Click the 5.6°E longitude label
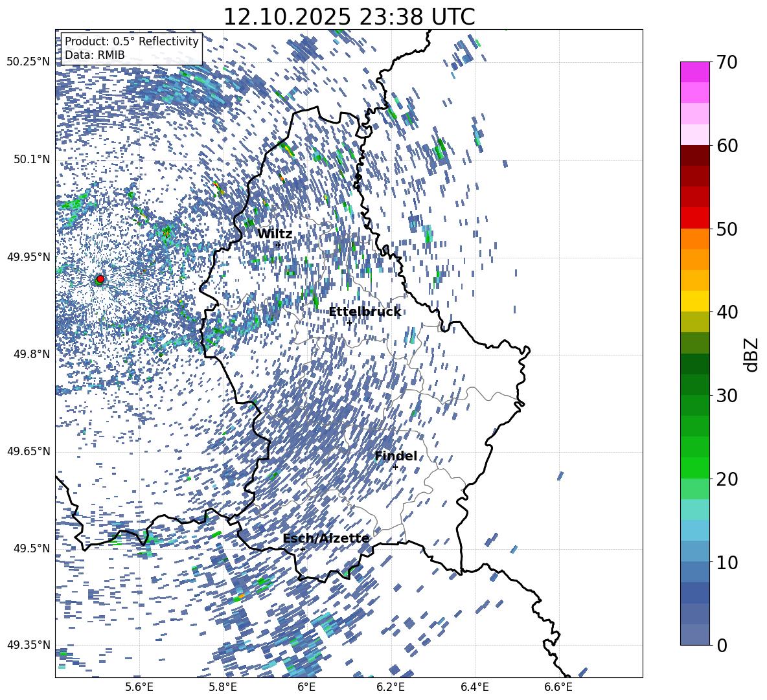767x700 pixels. (139, 687)
